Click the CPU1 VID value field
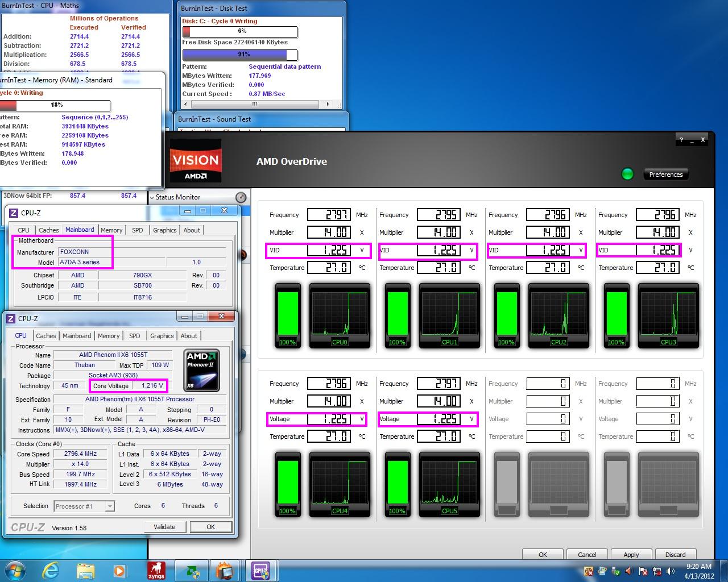Viewport: 728px width, 582px height. pos(439,250)
